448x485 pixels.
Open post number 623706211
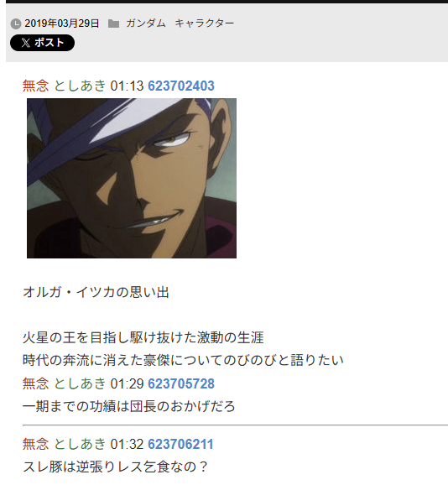[180, 444]
